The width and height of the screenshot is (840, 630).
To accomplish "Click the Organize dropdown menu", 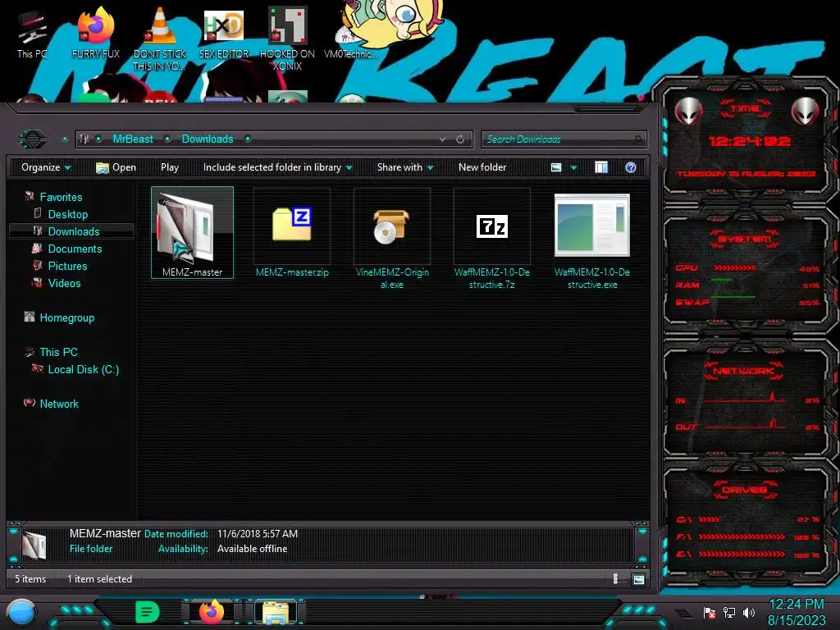I will tap(46, 167).
